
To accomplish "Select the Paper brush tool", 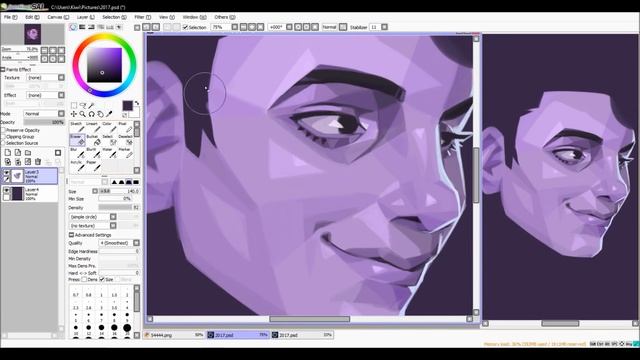I will coord(93,165).
